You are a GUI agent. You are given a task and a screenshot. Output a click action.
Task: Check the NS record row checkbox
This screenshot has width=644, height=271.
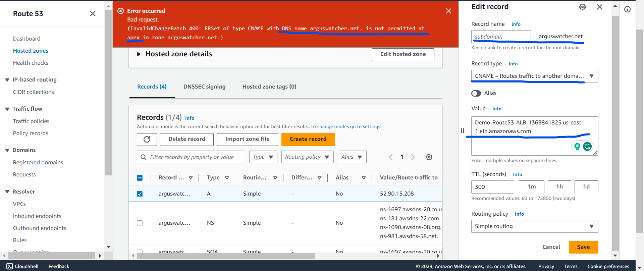[140, 223]
